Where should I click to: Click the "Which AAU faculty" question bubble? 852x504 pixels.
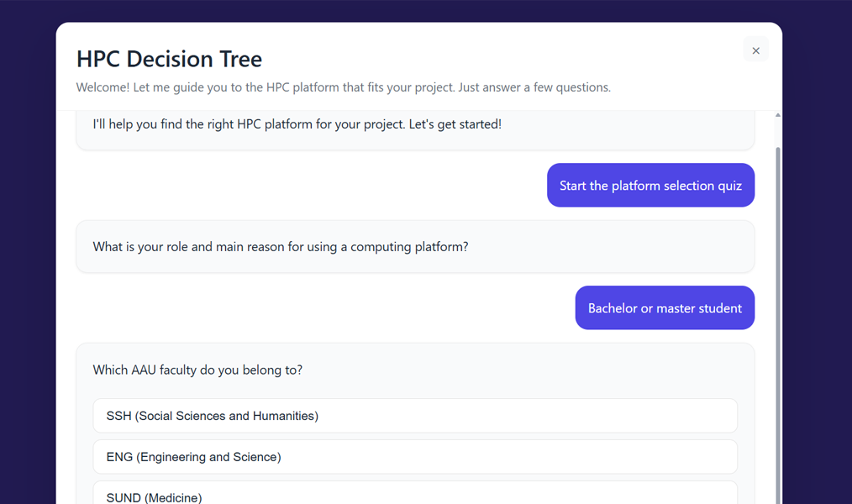[x=197, y=370]
